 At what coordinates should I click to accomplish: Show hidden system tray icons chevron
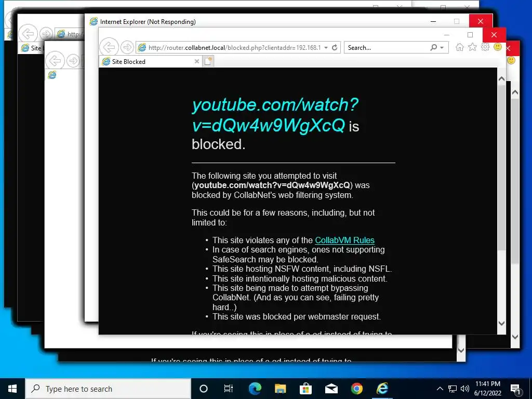click(440, 389)
